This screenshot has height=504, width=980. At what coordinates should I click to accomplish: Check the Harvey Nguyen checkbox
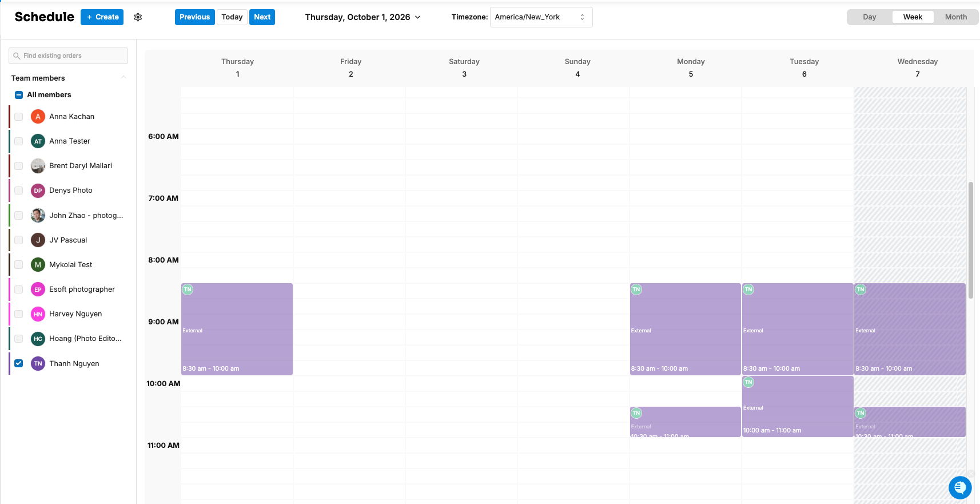click(x=19, y=314)
